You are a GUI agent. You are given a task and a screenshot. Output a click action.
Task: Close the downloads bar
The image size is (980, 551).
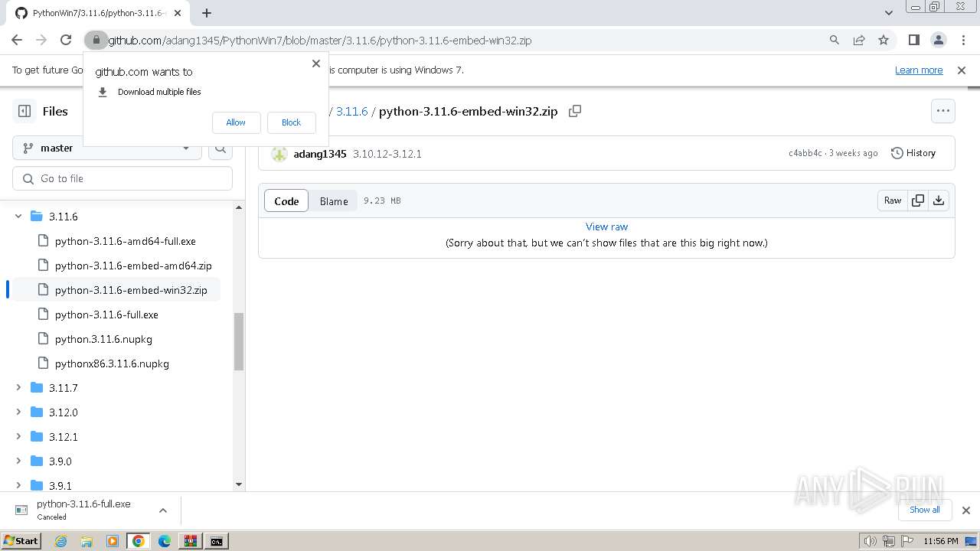point(966,510)
